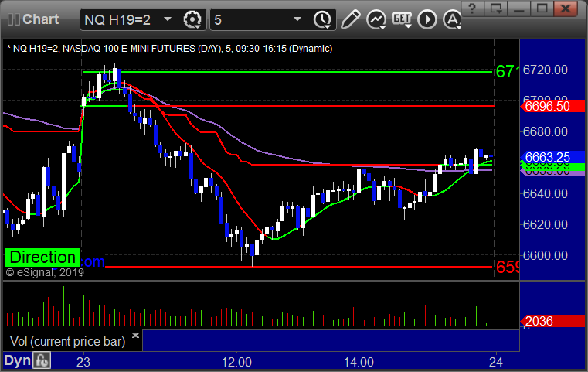Viewport: 588px width, 372px height.
Task: Click the Dyn scaling button
Action: point(17,360)
